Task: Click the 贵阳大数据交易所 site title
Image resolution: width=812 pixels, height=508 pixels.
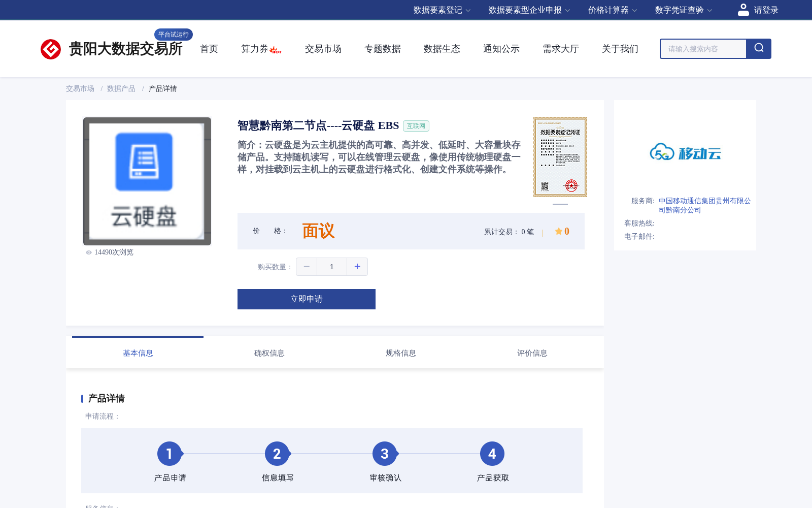Action: click(126, 49)
